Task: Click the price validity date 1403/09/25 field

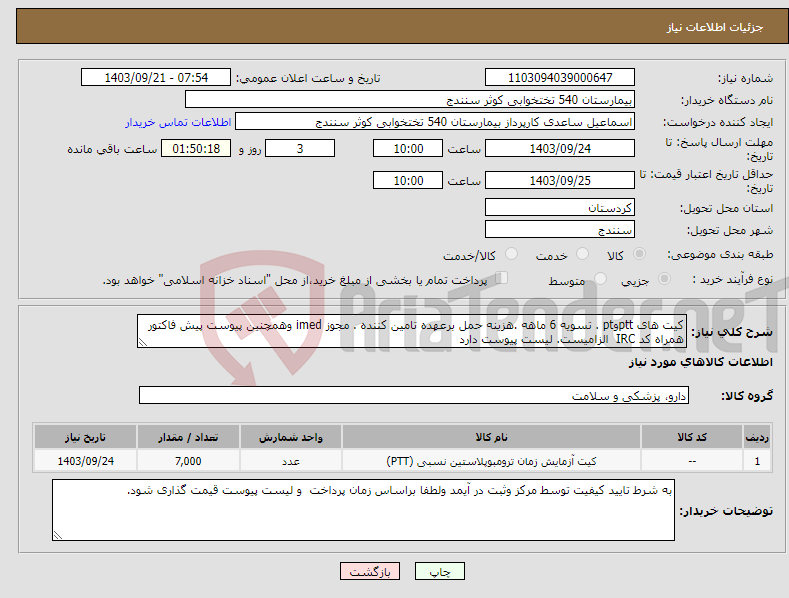Action: 560,180
